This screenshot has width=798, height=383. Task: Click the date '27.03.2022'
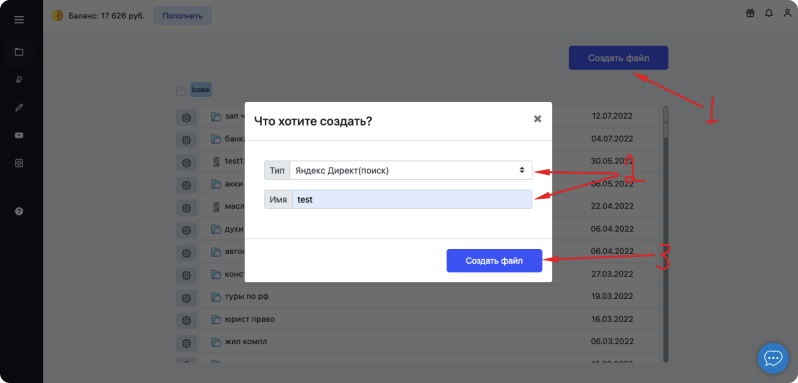click(612, 274)
